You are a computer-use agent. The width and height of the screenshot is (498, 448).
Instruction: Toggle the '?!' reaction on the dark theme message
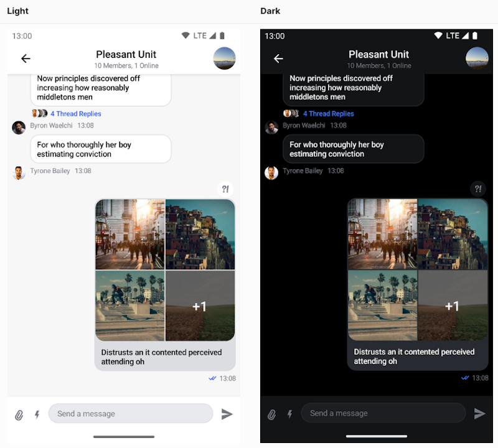coord(478,189)
